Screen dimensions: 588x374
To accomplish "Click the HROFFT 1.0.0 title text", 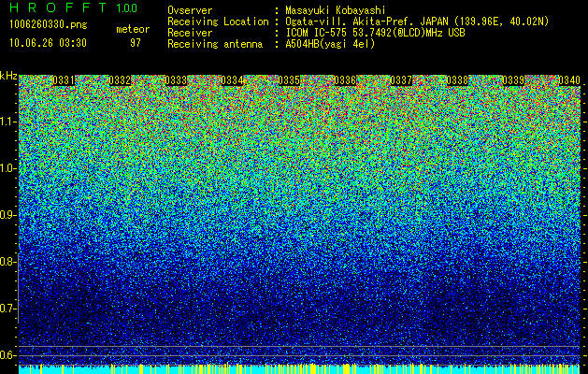I will coord(74,7).
